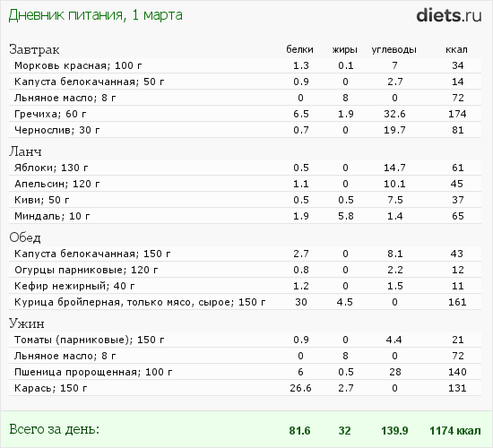Click Курица protein value 30
Screen dimensions: 493x448
pos(301,302)
